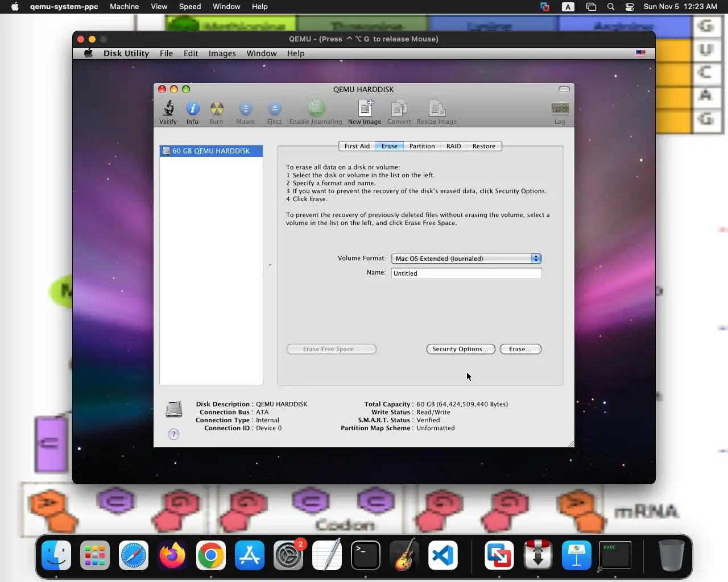Open the Disk Utility Edit menu
Image resolution: width=728 pixels, height=582 pixels.
[x=191, y=53]
